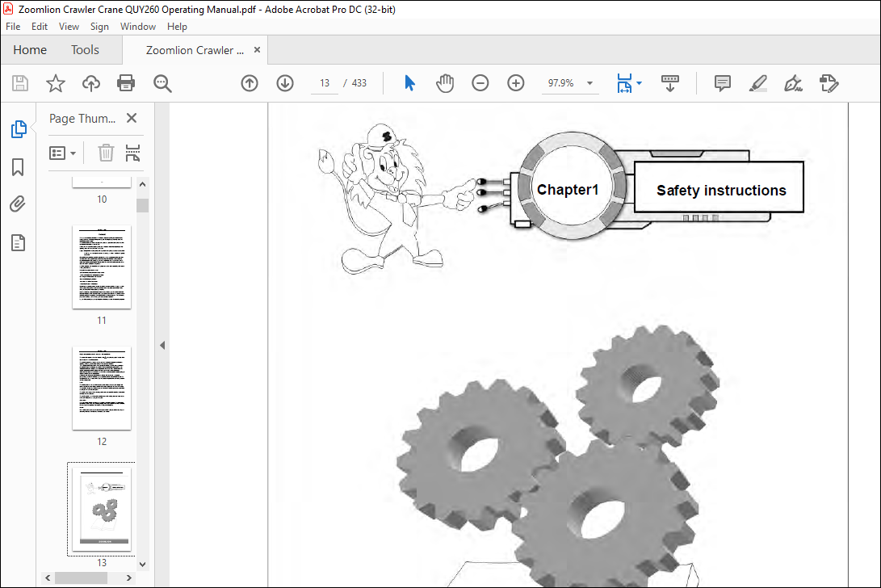Viewport: 881px width, 588px height.
Task: Open the Window menu
Action: click(x=137, y=27)
